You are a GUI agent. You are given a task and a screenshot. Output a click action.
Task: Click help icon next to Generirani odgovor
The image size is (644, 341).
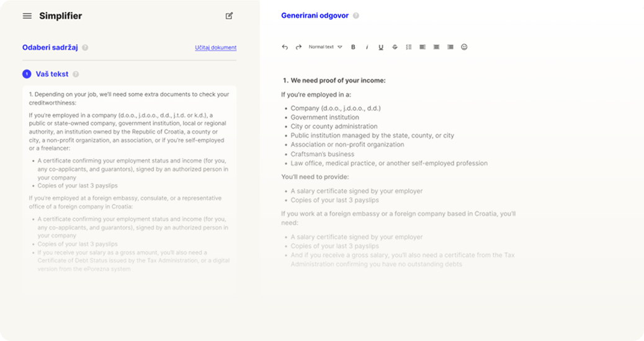click(356, 16)
